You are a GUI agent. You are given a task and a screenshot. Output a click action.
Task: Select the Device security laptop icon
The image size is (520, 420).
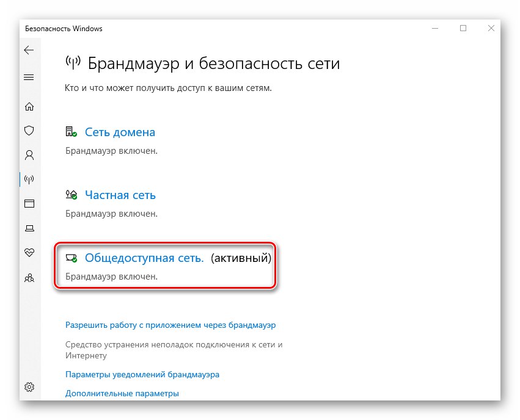[29, 228]
